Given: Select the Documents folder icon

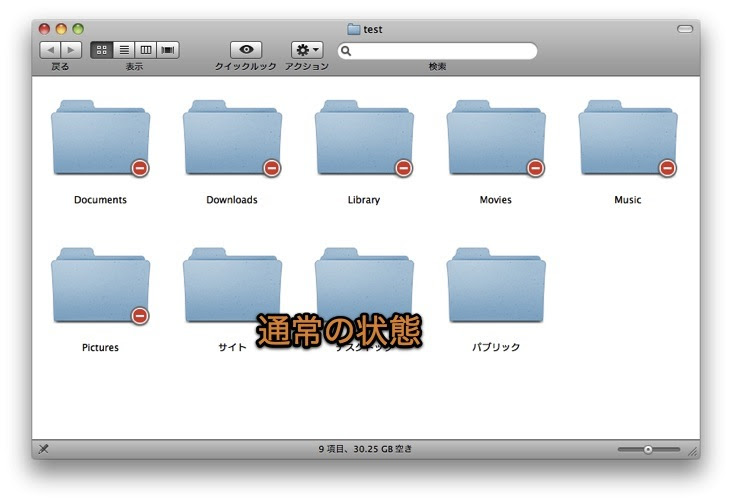Looking at the screenshot, I should pos(100,138).
